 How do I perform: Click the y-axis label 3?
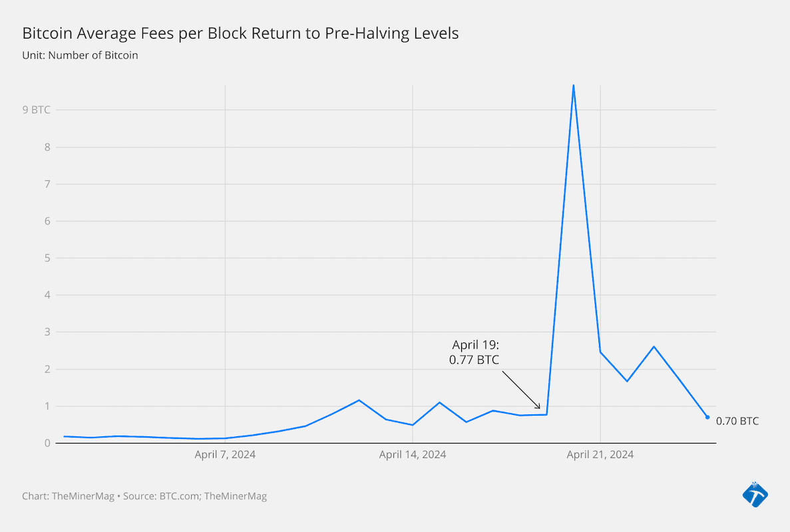(47, 332)
